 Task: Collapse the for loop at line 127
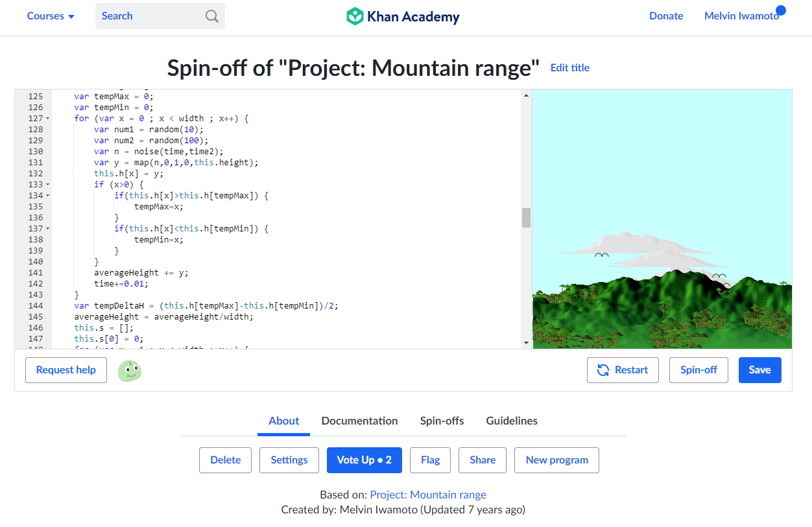point(48,119)
